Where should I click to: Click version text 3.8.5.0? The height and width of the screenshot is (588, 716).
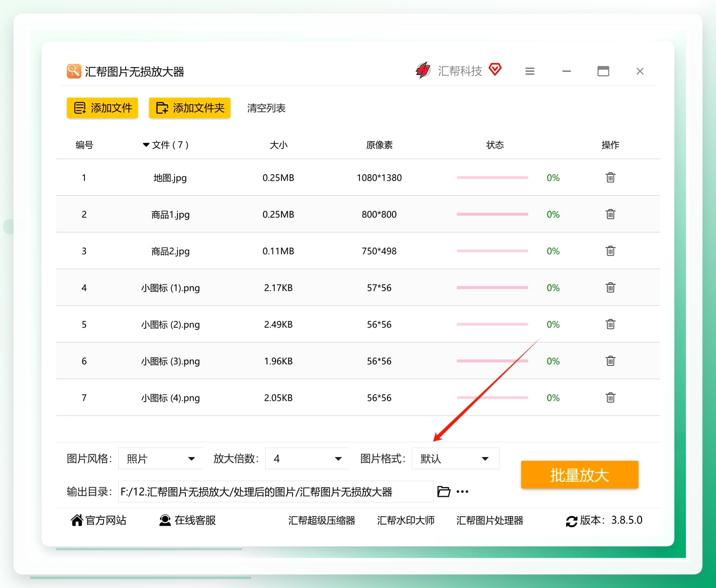point(627,520)
